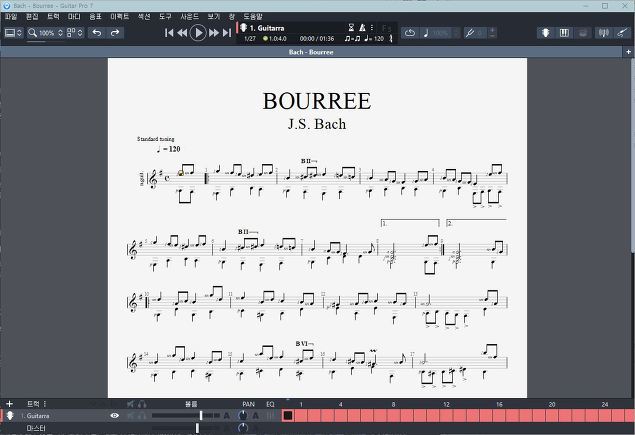This screenshot has width=635, height=435.
Task: Open the 이펙트 menu
Action: point(119,17)
